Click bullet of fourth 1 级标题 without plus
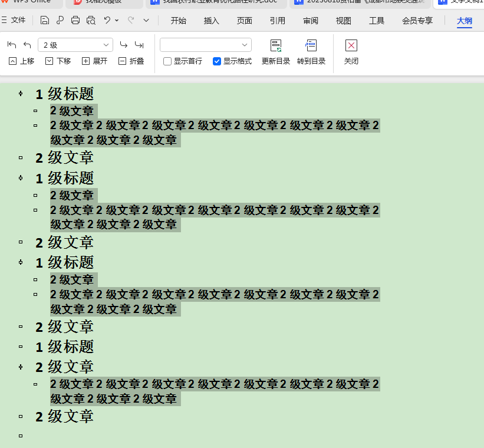The image size is (484, 448). (21, 347)
